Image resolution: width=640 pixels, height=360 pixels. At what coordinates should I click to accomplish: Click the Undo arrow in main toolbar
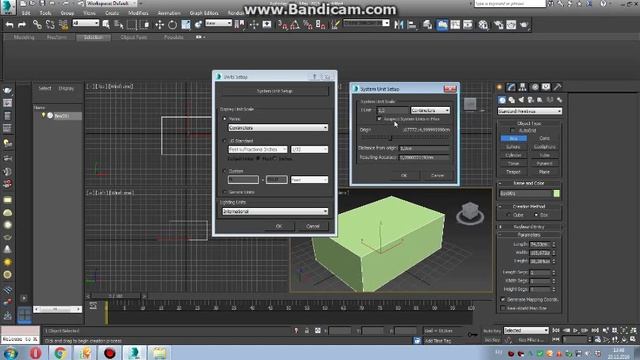click(9, 25)
